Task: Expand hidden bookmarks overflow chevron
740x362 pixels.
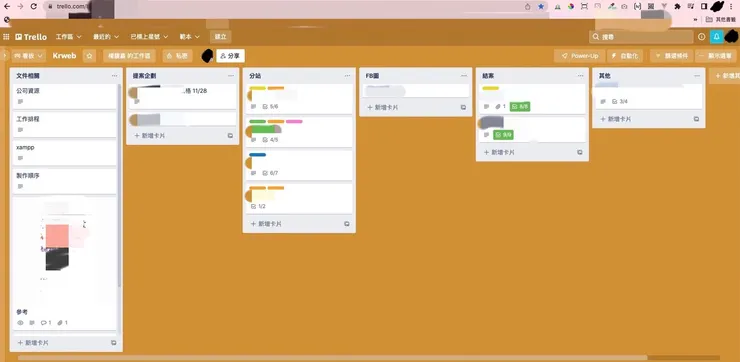Action: click(695, 19)
